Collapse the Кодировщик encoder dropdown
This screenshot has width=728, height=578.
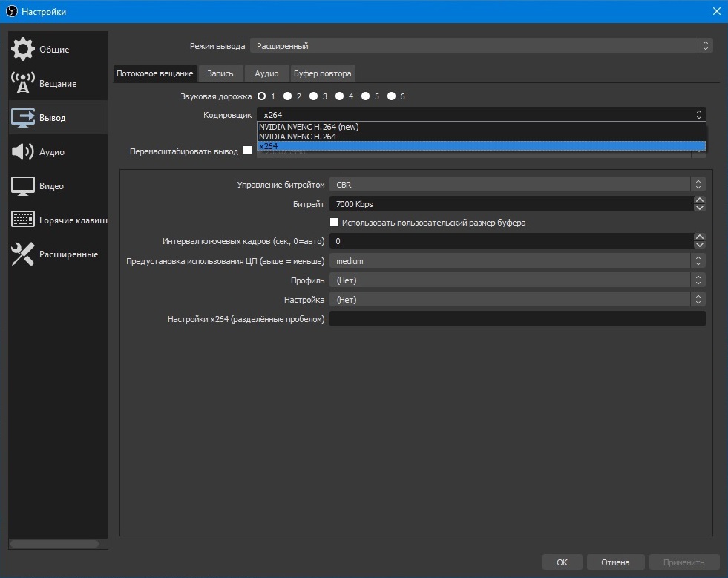pos(481,115)
